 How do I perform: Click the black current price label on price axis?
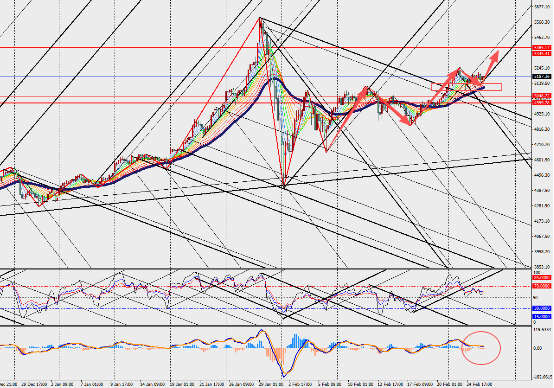click(542, 76)
